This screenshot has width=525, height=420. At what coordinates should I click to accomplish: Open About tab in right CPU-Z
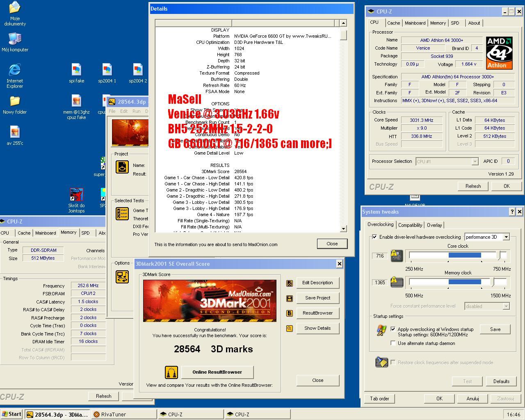pyautogui.click(x=474, y=23)
